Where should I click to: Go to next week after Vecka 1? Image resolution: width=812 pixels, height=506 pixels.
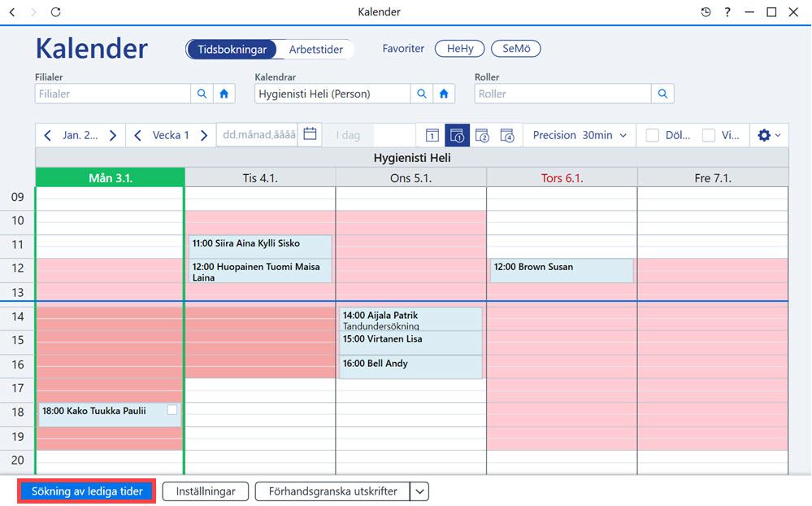[x=204, y=135]
